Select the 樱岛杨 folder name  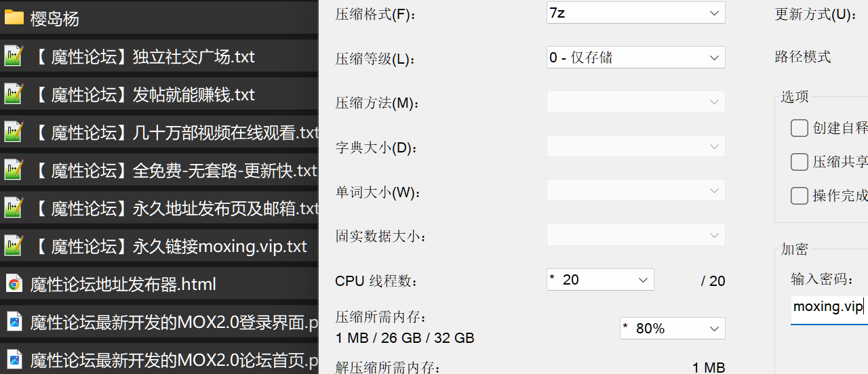pos(55,19)
